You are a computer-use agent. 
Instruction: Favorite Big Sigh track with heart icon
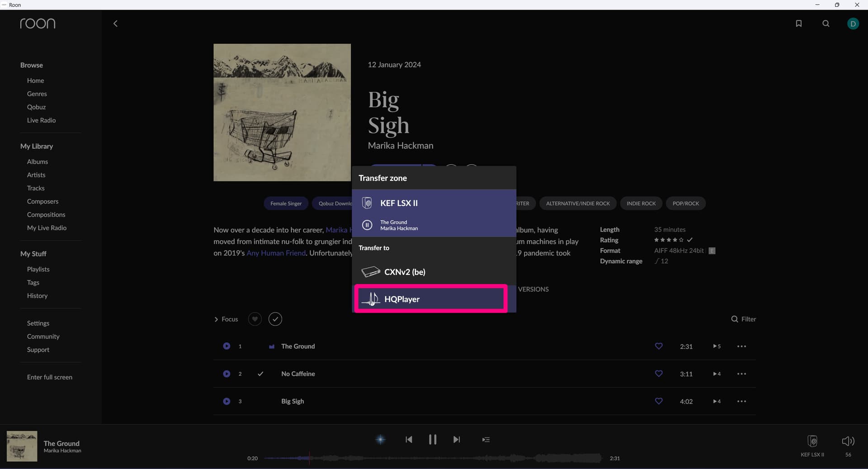(x=659, y=401)
